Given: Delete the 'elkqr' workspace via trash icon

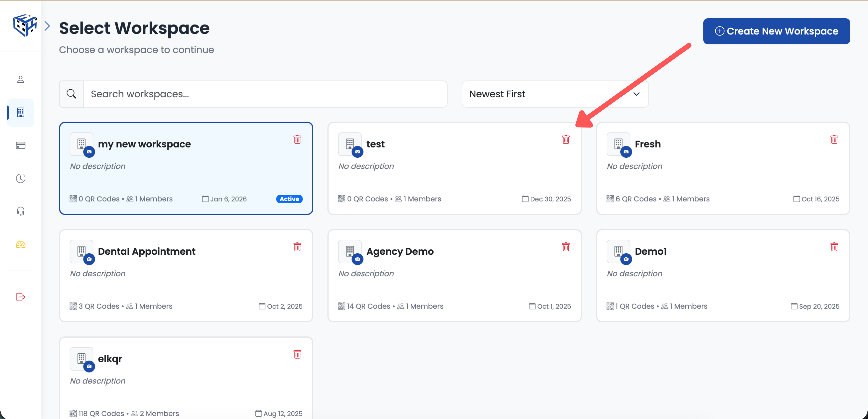Looking at the screenshot, I should (297, 354).
